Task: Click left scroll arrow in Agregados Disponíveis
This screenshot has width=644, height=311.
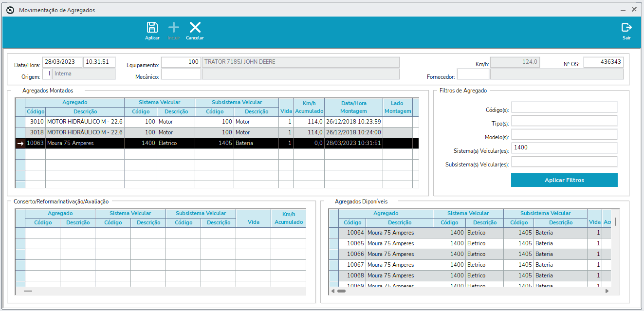Action: (x=333, y=291)
